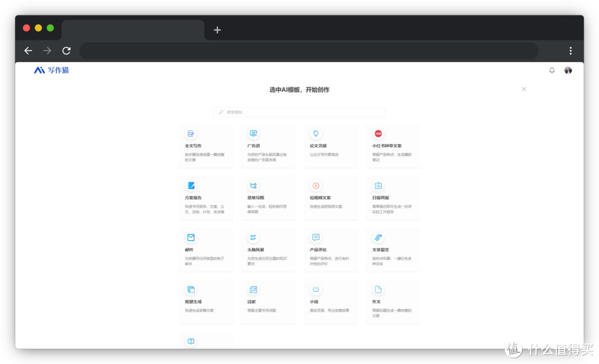
Task: Select the current browser tab
Action: [x=133, y=30]
